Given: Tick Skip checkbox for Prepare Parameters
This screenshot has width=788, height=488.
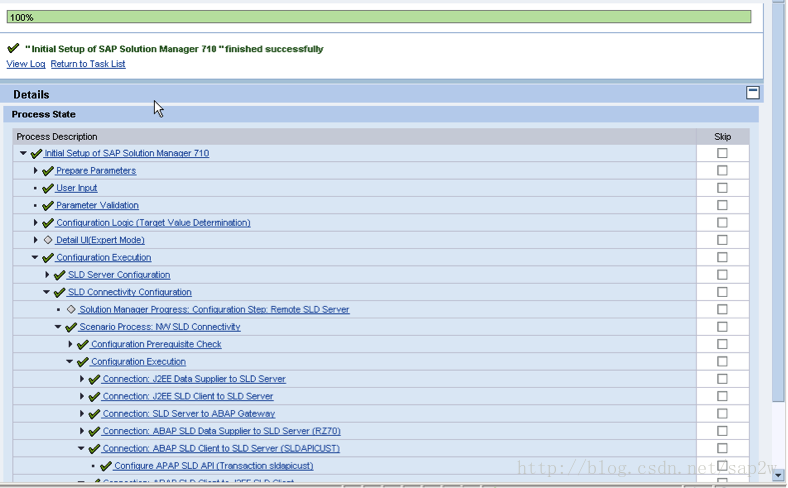Looking at the screenshot, I should click(x=722, y=170).
